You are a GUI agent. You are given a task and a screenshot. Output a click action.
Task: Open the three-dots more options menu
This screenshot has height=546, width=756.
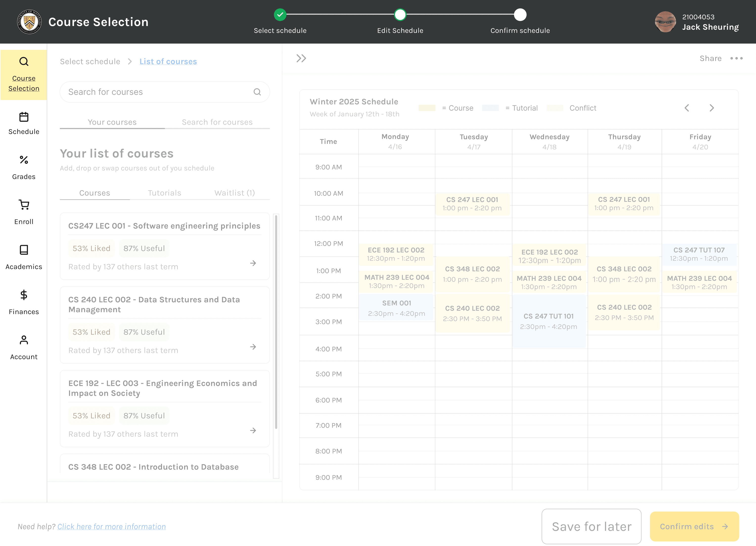click(x=736, y=58)
